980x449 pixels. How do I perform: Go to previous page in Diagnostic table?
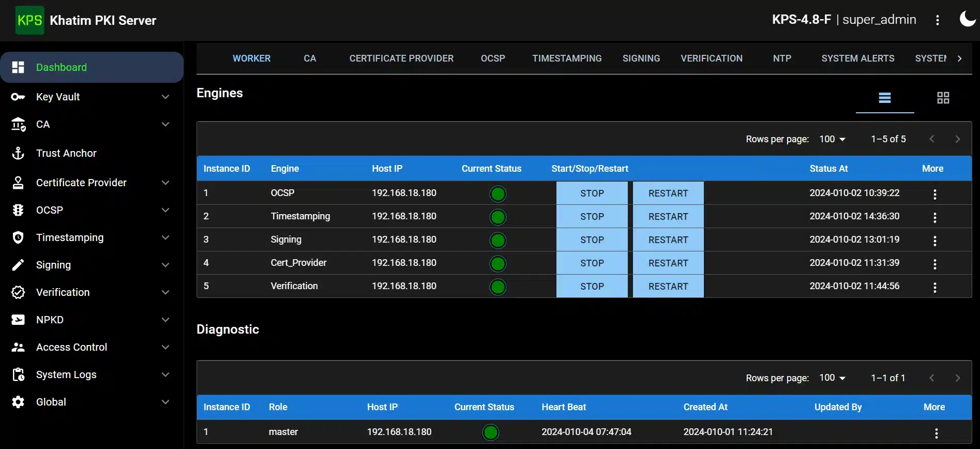coord(932,378)
